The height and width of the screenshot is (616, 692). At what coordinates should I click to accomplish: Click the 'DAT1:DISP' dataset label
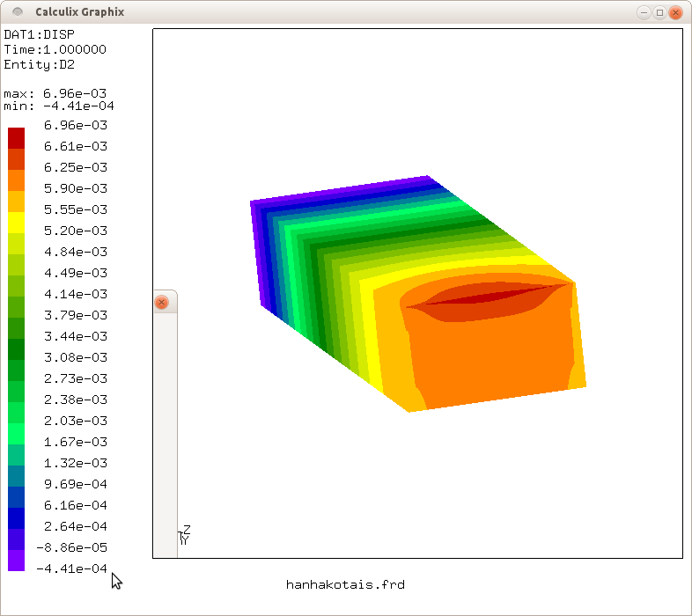click(x=40, y=34)
